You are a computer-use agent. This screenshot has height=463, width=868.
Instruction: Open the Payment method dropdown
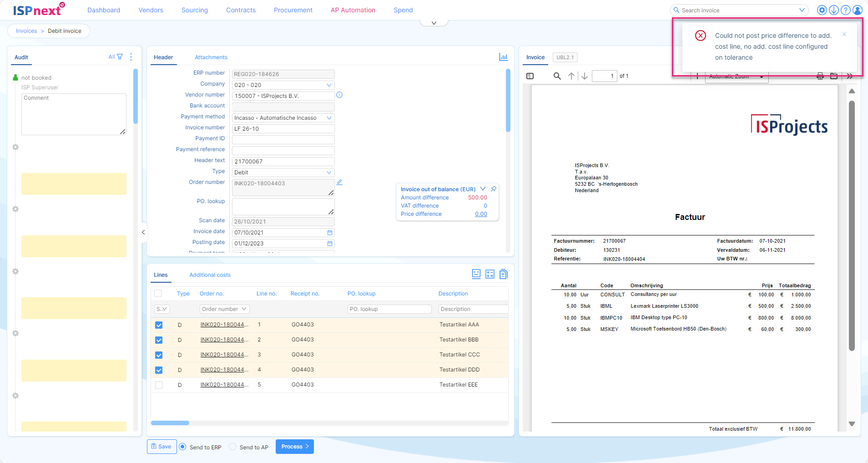coord(283,118)
